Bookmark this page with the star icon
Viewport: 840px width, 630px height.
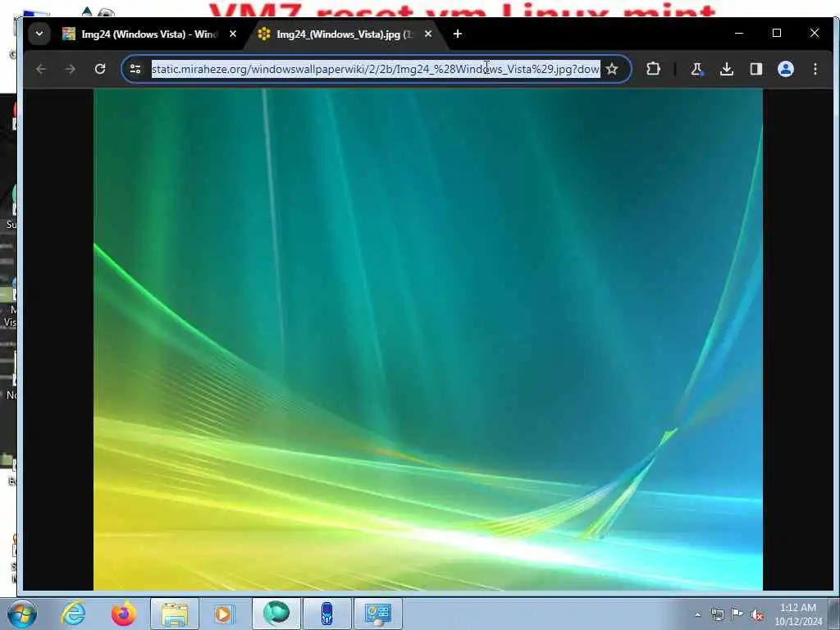[612, 69]
